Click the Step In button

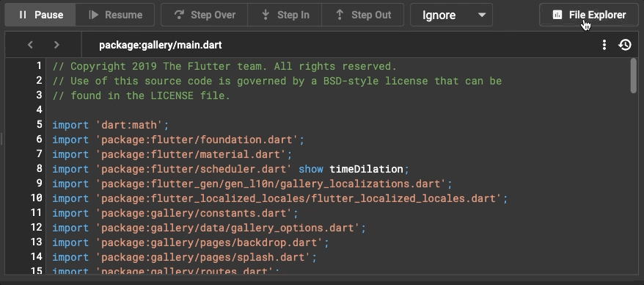285,15
